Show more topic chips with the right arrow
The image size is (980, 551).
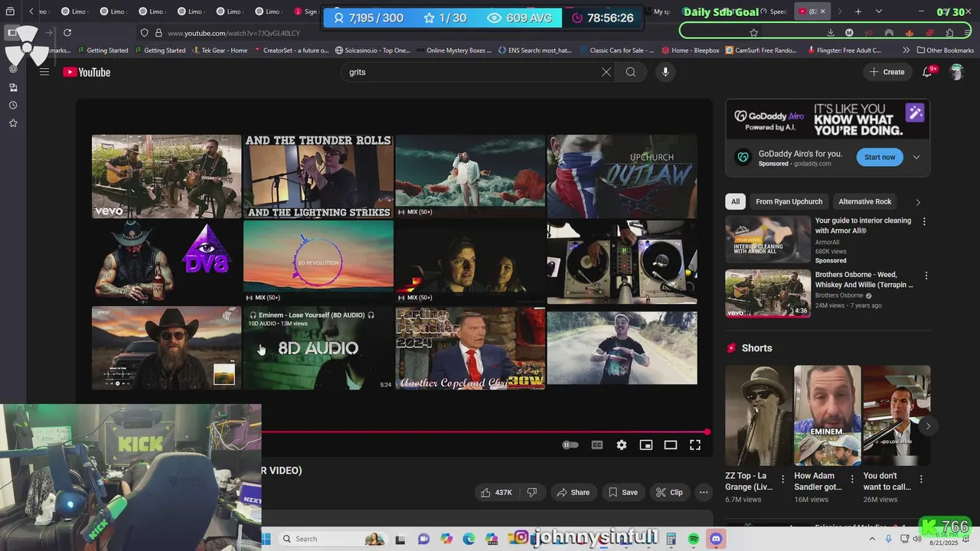pos(918,202)
